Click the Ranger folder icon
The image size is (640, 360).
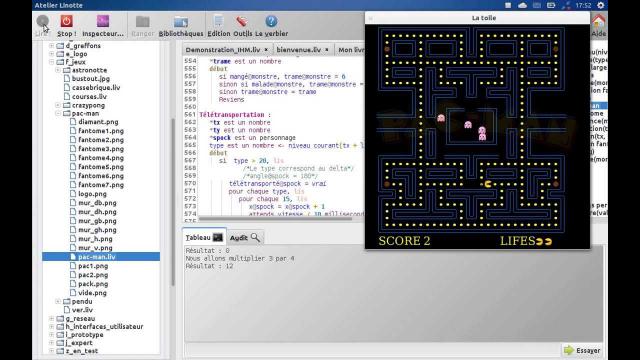(142, 22)
